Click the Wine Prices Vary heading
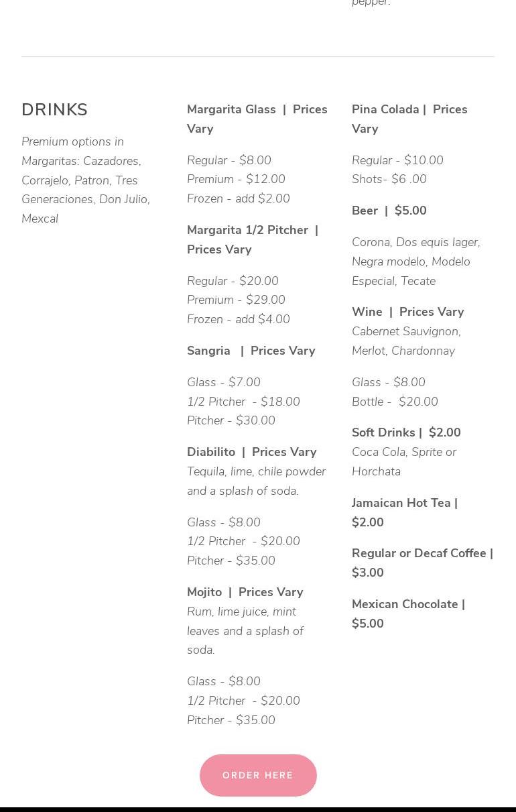The image size is (516, 812). pyautogui.click(x=407, y=312)
